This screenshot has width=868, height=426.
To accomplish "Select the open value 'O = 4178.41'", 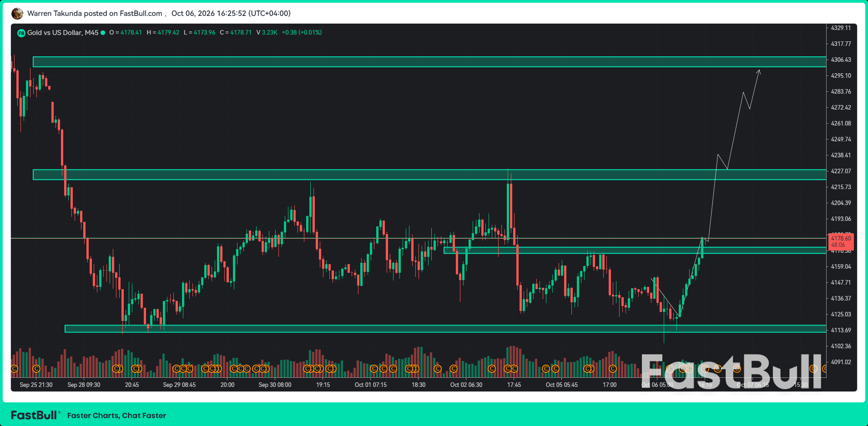I will (126, 33).
